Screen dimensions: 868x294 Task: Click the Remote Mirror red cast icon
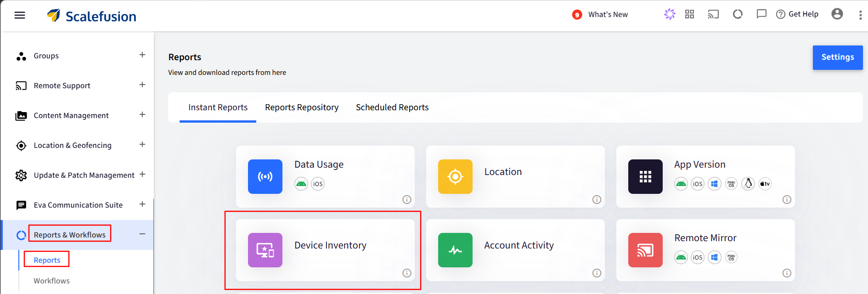(x=645, y=250)
